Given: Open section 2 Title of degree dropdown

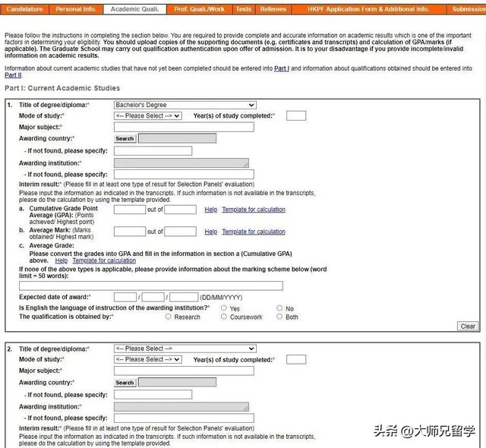Looking at the screenshot, I should (x=185, y=349).
